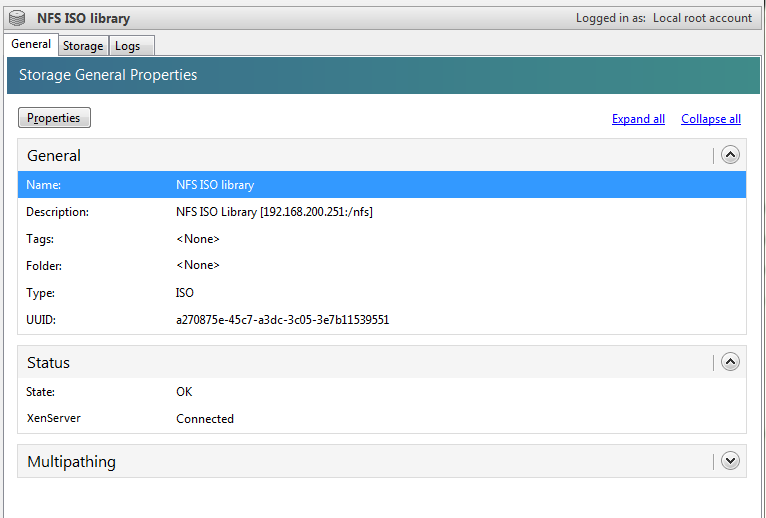The image size is (766, 518).
Task: Click the Status section header title
Action: tap(48, 363)
